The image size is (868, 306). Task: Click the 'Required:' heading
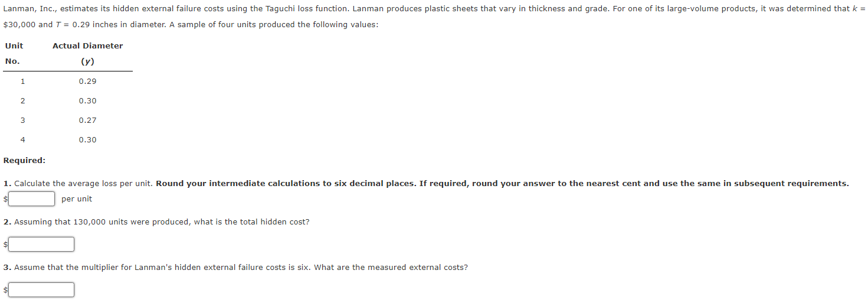click(24, 161)
